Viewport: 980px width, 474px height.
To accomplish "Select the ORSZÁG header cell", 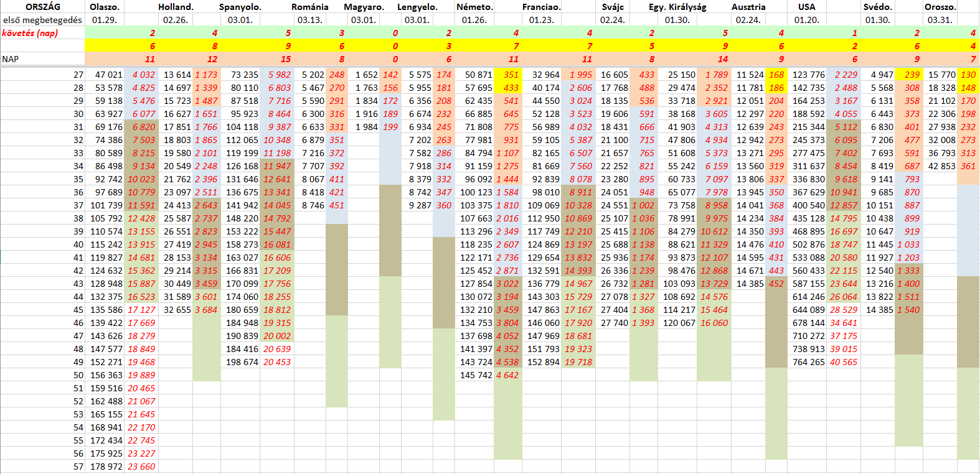I will tap(42, 7).
